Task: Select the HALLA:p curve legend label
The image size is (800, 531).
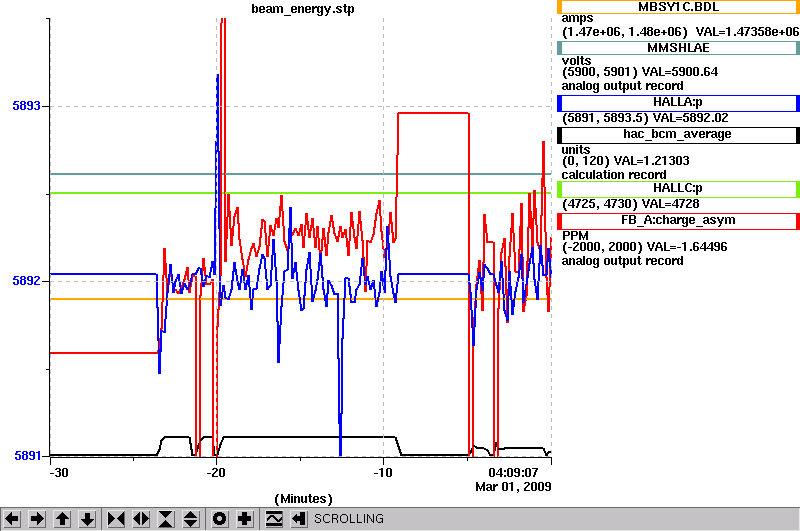Action: click(x=678, y=103)
